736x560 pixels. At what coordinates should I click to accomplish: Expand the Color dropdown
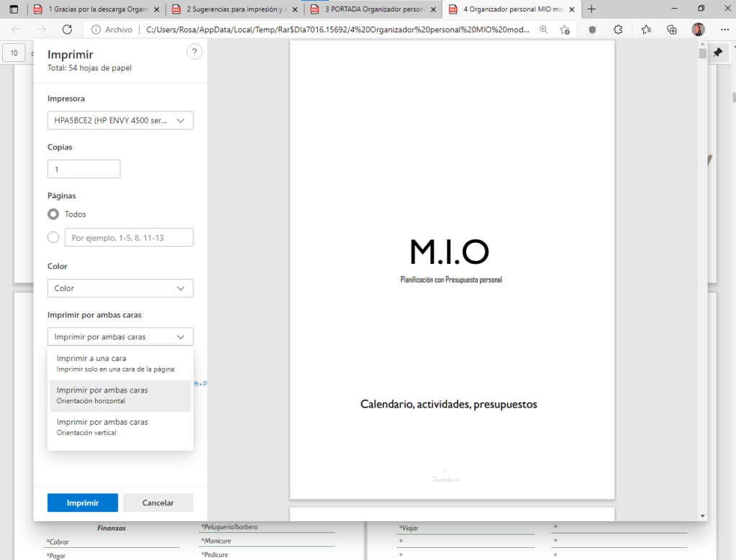coord(120,288)
